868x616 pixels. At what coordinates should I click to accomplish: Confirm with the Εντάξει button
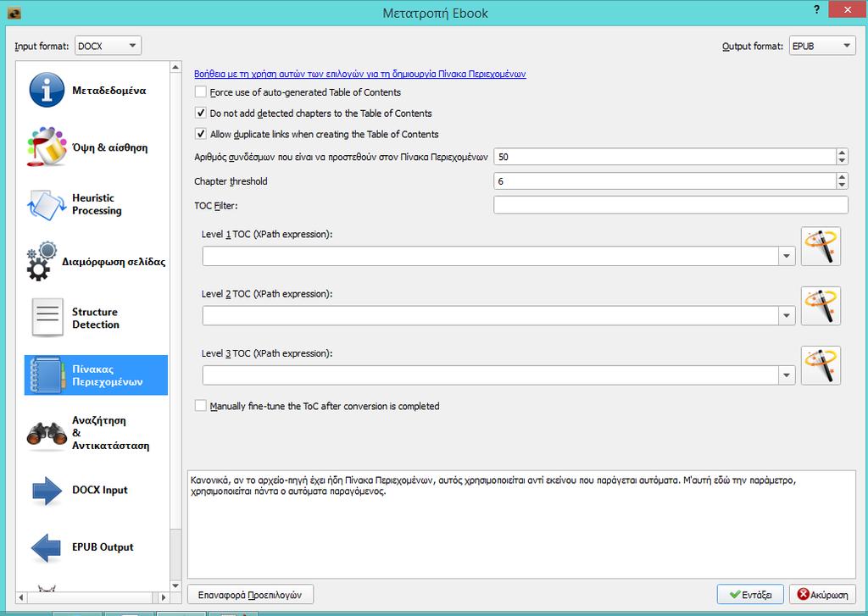[750, 595]
